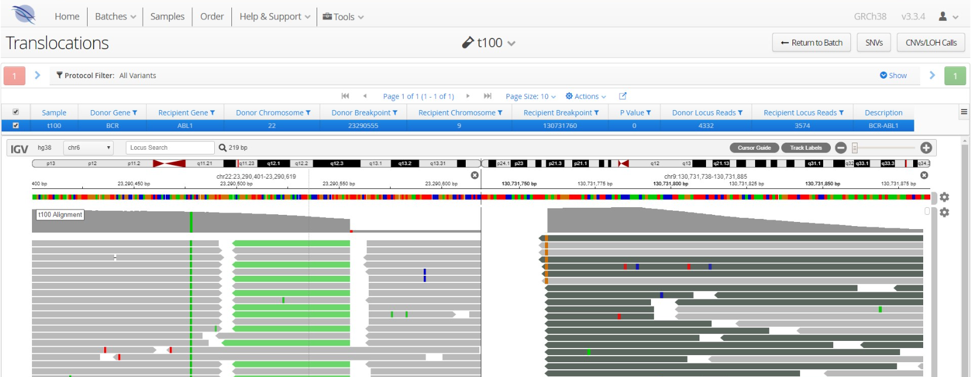Filter the Donor Locus Reads column
Screen dimensions: 980x377
[x=740, y=112]
